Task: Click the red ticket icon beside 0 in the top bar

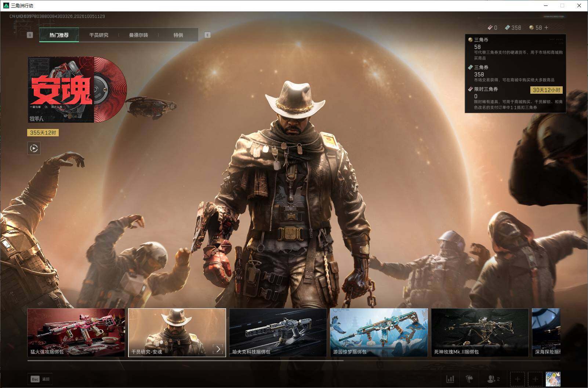Action: click(490, 28)
